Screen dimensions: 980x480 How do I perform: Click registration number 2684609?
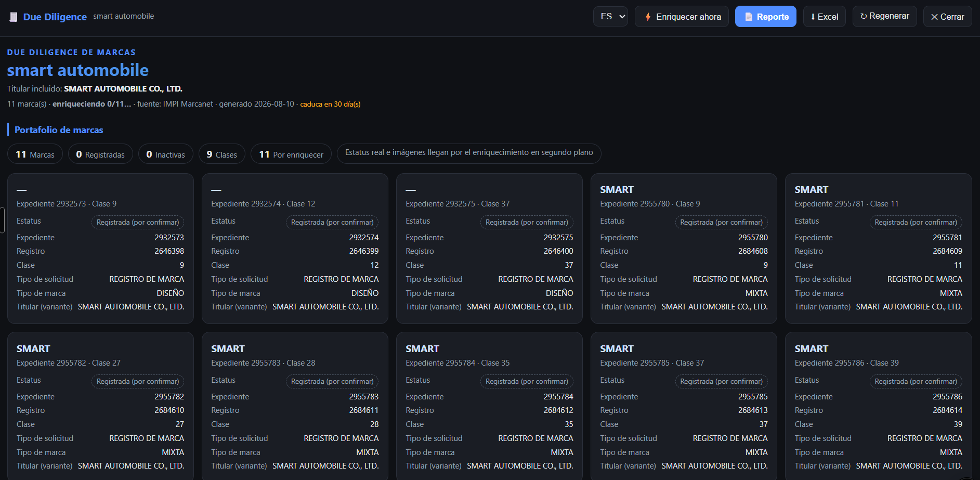947,251
